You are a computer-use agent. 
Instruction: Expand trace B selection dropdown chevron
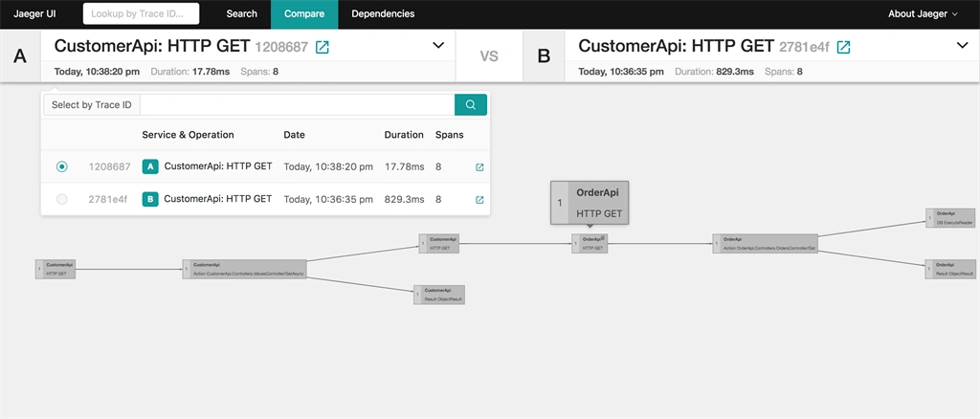[x=963, y=46]
